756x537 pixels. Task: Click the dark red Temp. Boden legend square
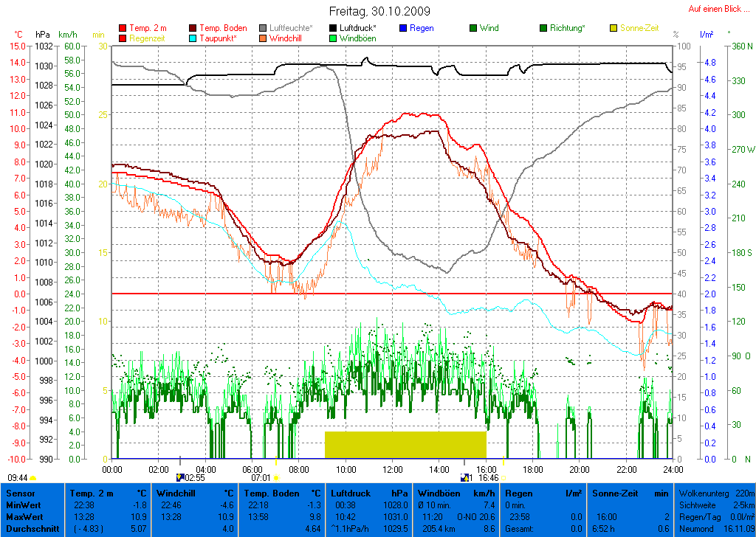pyautogui.click(x=193, y=28)
